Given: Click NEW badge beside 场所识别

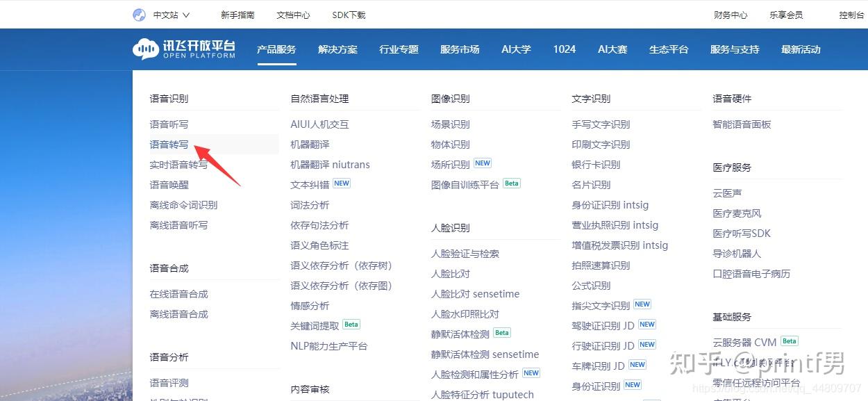Looking at the screenshot, I should (483, 163).
